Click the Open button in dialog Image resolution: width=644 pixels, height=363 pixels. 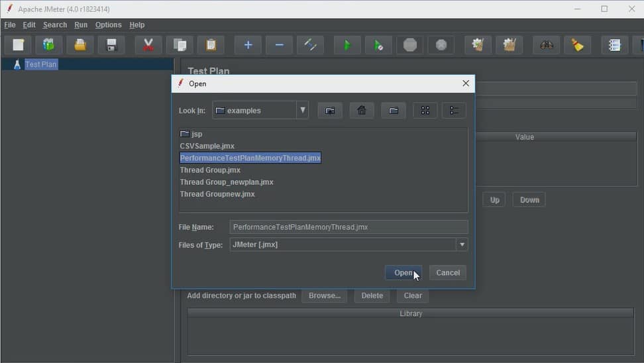[403, 273]
